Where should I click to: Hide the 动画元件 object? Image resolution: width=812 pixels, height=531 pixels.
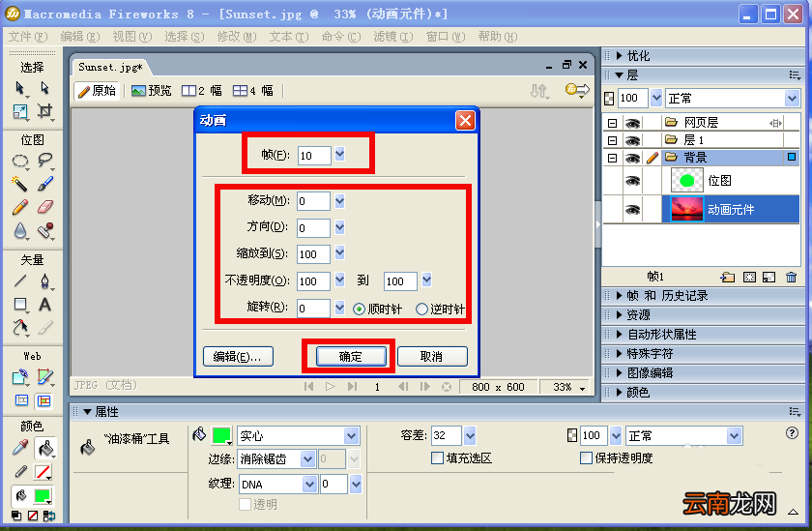click(x=632, y=210)
